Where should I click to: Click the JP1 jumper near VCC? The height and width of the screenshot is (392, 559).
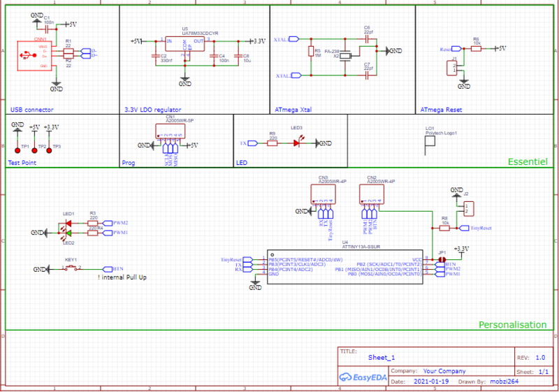click(442, 259)
